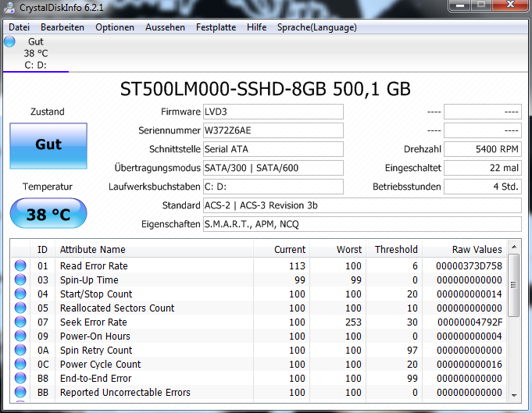Open the Bearbeiten menu
The image size is (532, 413).
pos(62,27)
